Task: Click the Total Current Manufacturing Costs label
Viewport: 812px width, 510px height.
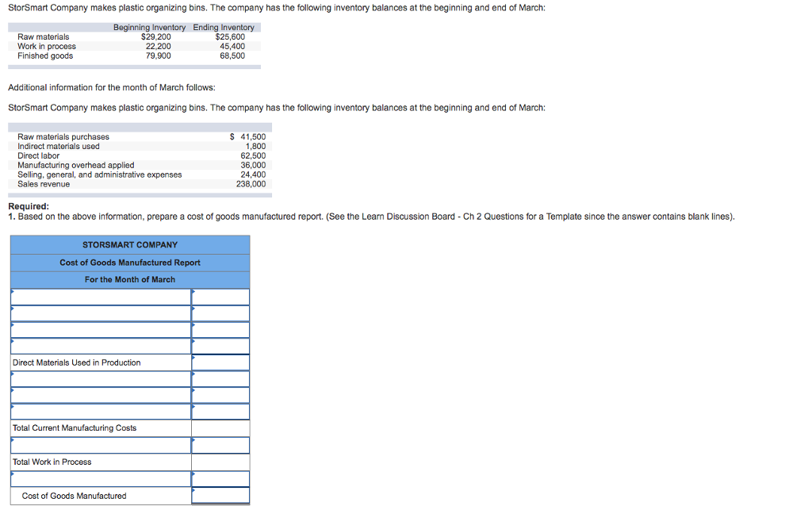Action: (75, 428)
